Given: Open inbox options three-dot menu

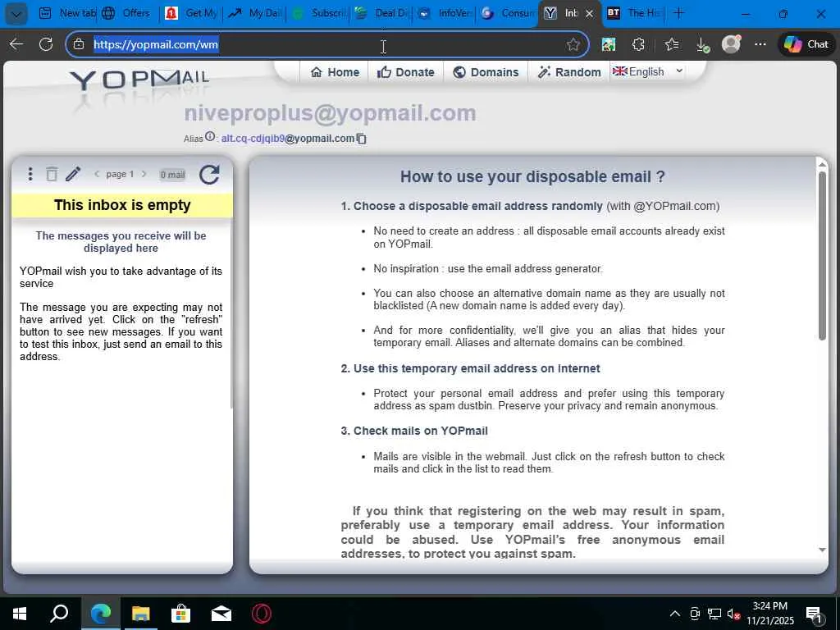Looking at the screenshot, I should point(30,174).
